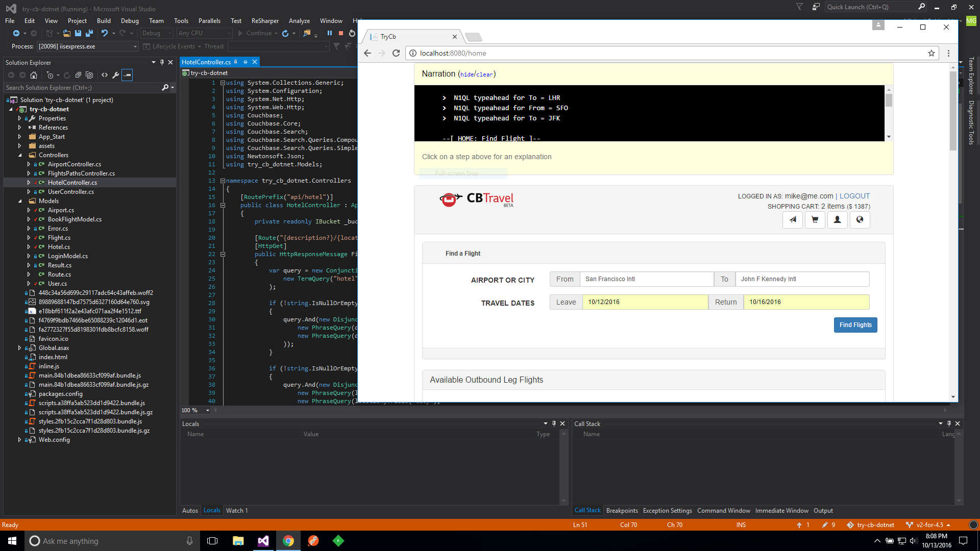Viewport: 980px width, 551px height.
Task: Click the Restart debugging icon
Action: [352, 33]
